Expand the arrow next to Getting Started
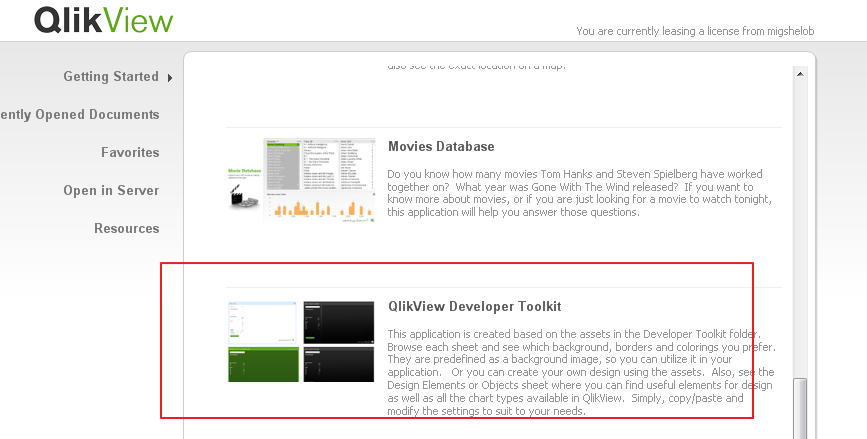Screen dimensions: 867x439 pyautogui.click(x=170, y=78)
